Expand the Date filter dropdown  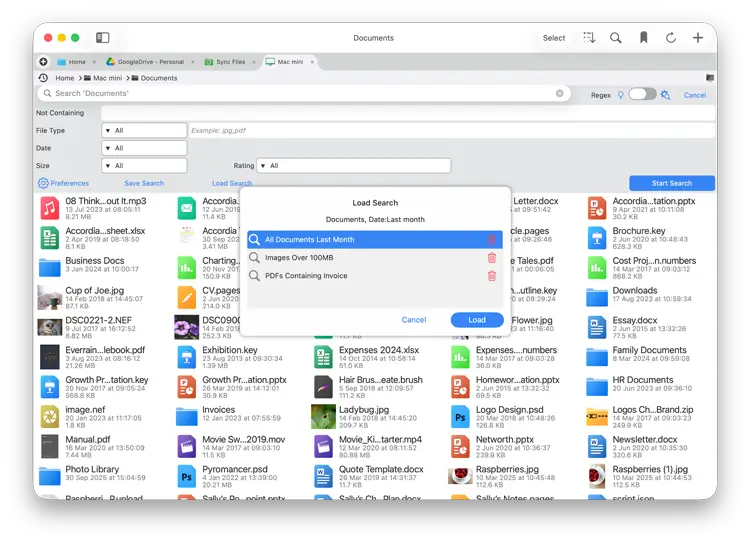tap(144, 148)
